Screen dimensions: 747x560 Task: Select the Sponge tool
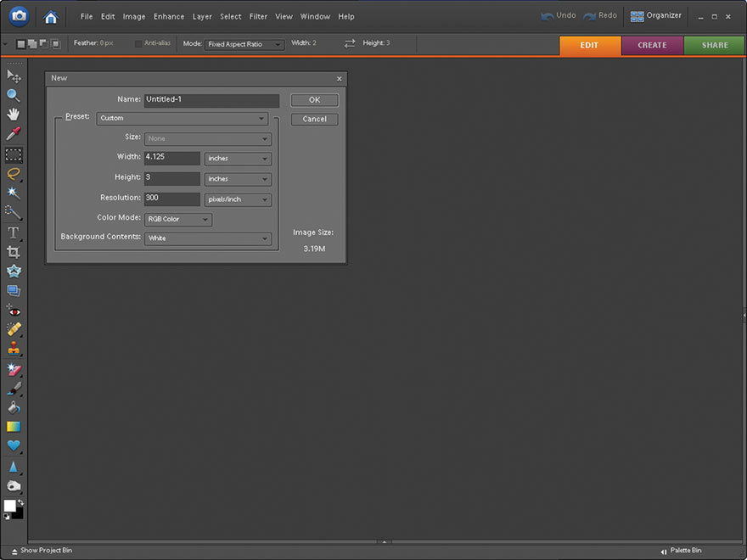click(14, 486)
